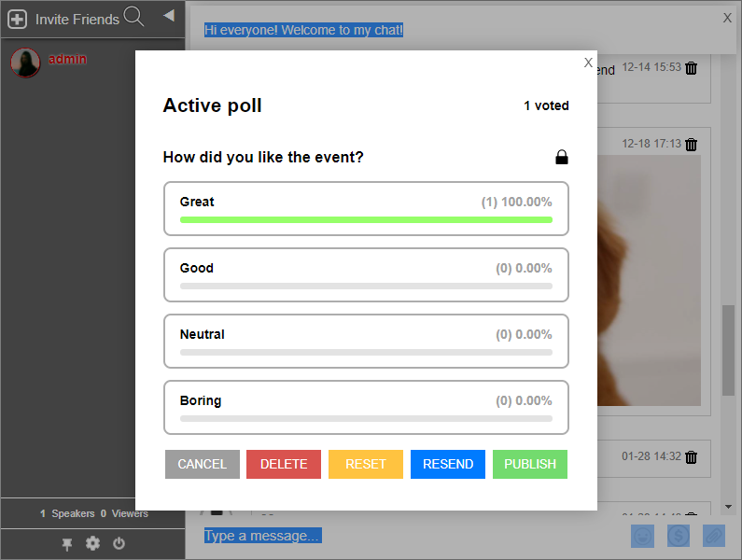Select the "Neutral" poll option
The height and width of the screenshot is (560, 742).
tap(366, 341)
